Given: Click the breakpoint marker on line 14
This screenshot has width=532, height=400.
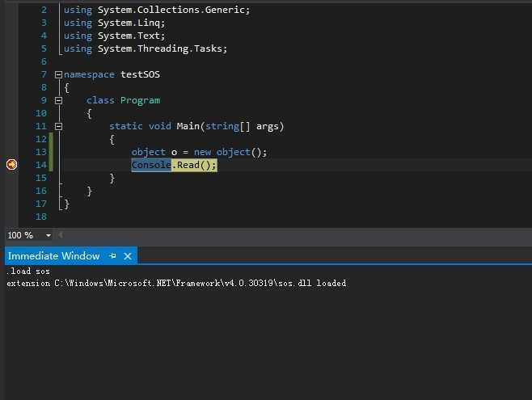Looking at the screenshot, I should (x=11, y=164).
